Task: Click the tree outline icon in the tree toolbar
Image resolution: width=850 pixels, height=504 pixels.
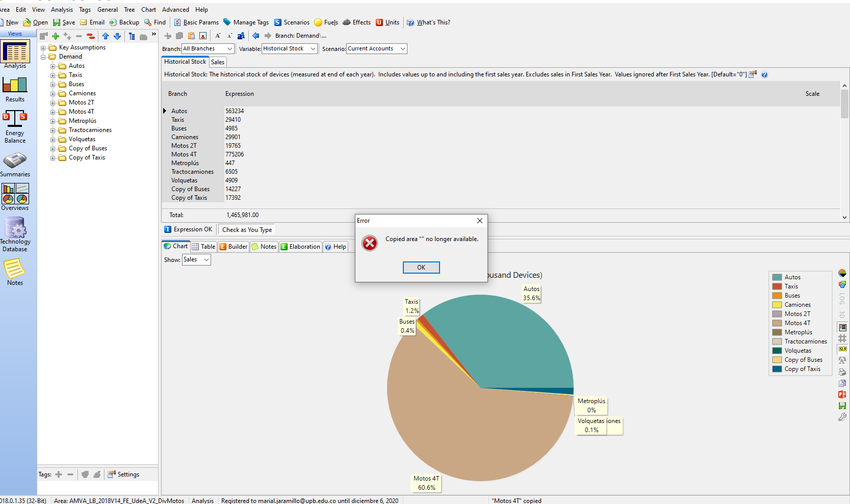Action: click(132, 36)
